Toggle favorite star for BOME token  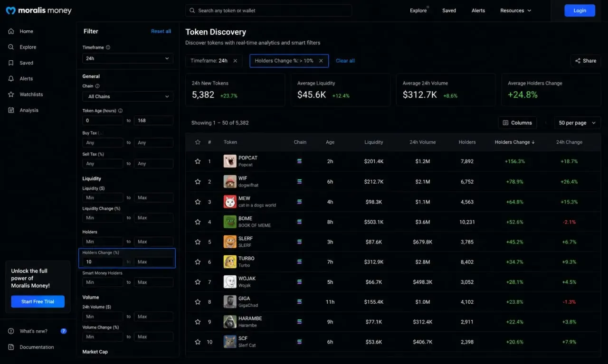[x=198, y=222]
